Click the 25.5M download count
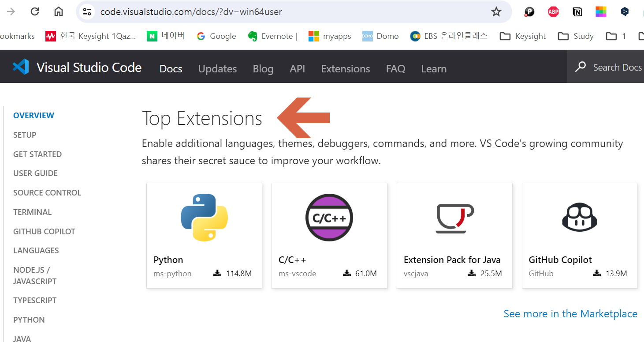Image resolution: width=644 pixels, height=342 pixels. click(x=491, y=274)
